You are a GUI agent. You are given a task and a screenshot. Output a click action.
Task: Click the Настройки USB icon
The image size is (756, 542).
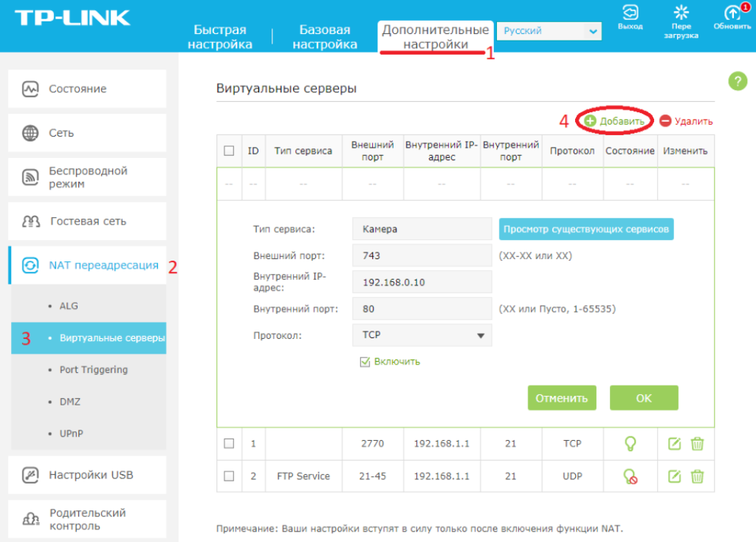(30, 475)
